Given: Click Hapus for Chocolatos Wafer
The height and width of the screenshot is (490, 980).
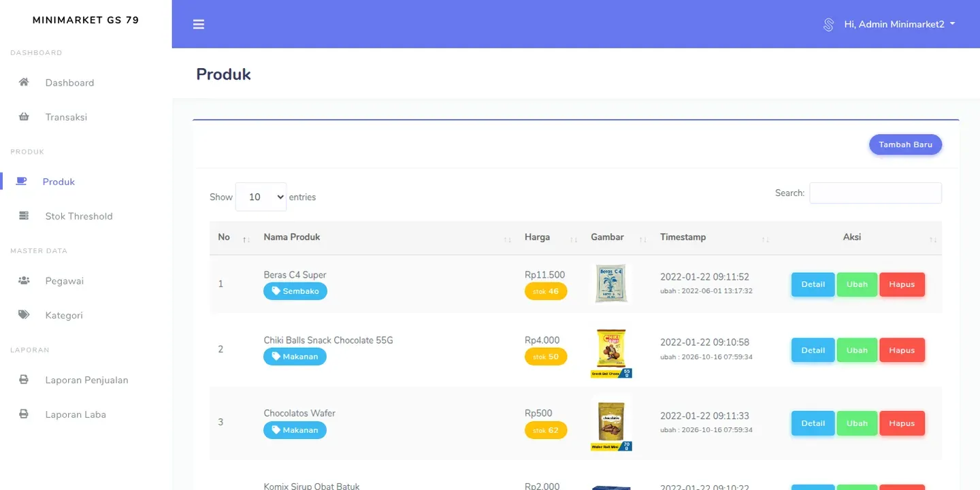Looking at the screenshot, I should tap(902, 423).
